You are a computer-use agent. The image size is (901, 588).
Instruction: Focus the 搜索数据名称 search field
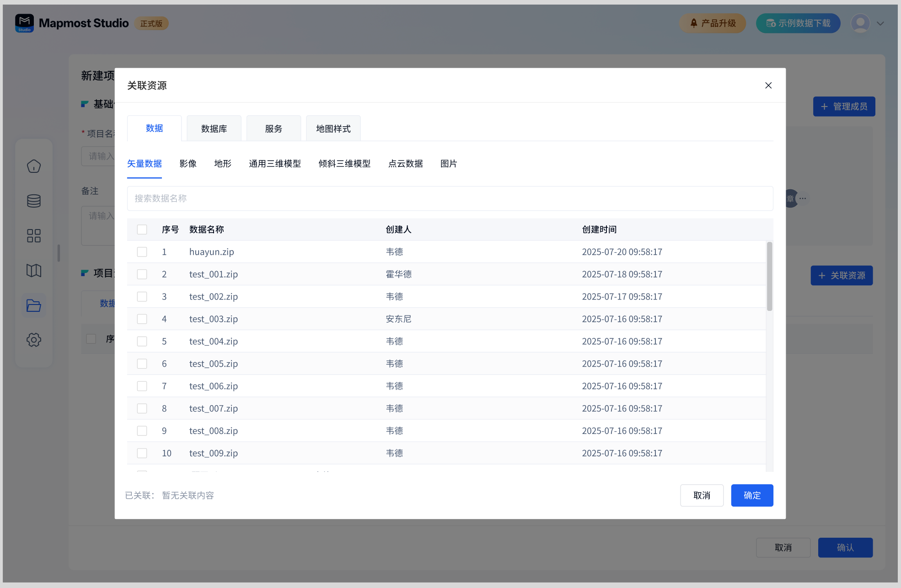tap(450, 198)
